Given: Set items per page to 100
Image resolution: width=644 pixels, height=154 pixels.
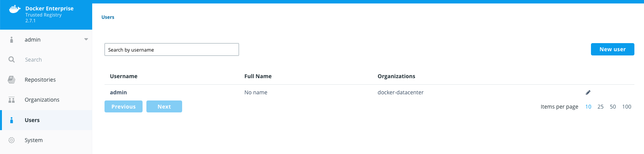Looking at the screenshot, I should (x=627, y=107).
